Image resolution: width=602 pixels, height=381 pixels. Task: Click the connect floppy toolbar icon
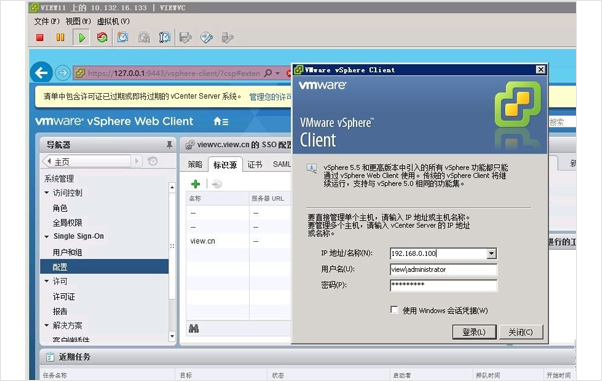185,38
